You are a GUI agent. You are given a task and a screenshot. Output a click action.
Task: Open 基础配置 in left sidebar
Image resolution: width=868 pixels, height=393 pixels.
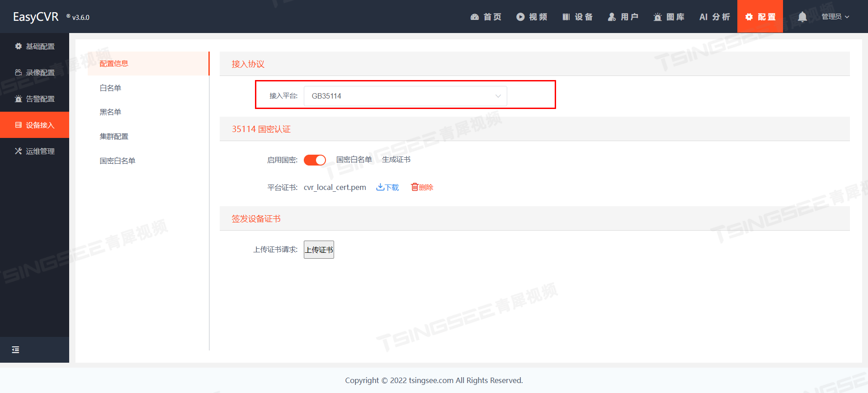tap(34, 46)
